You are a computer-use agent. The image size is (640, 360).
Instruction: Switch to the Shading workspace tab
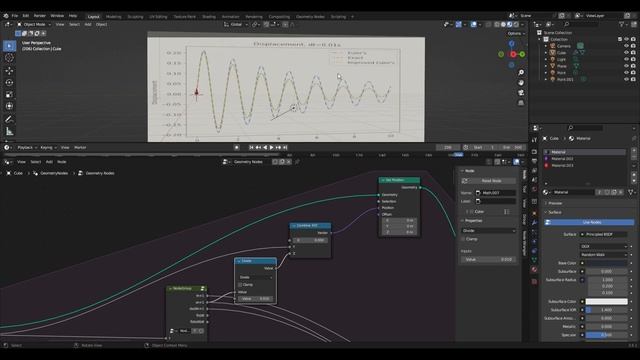(209, 17)
